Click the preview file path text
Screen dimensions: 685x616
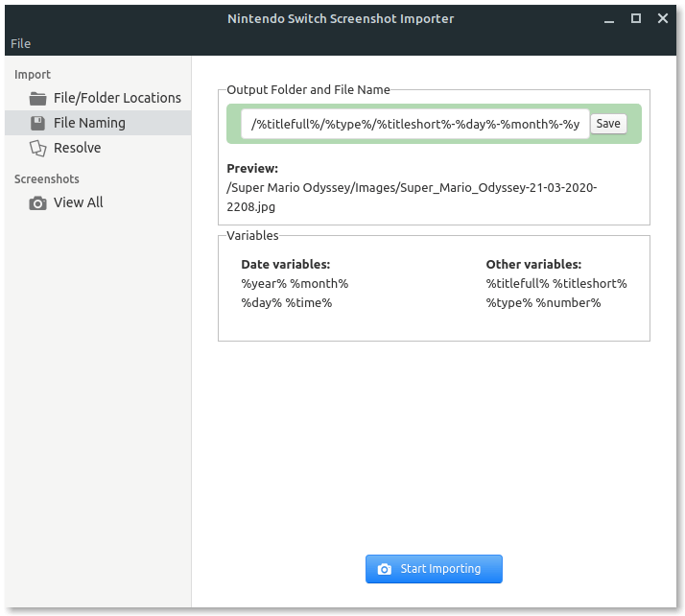point(411,197)
